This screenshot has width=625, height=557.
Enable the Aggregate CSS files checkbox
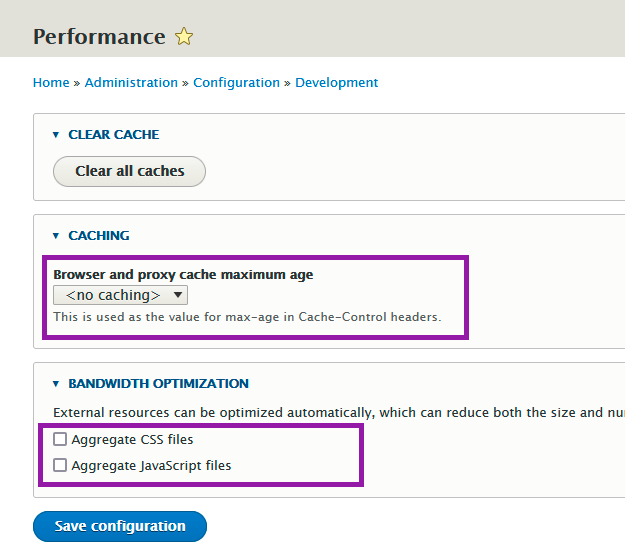(61, 439)
